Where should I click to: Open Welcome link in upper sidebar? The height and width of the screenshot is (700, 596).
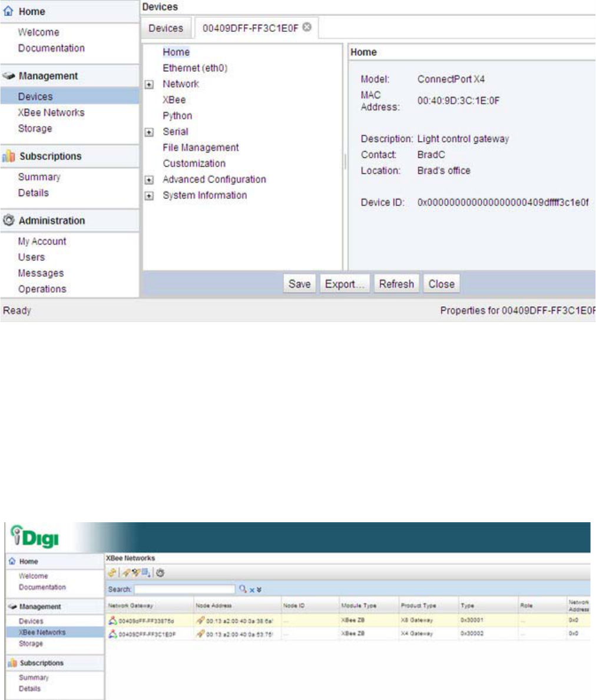point(38,32)
